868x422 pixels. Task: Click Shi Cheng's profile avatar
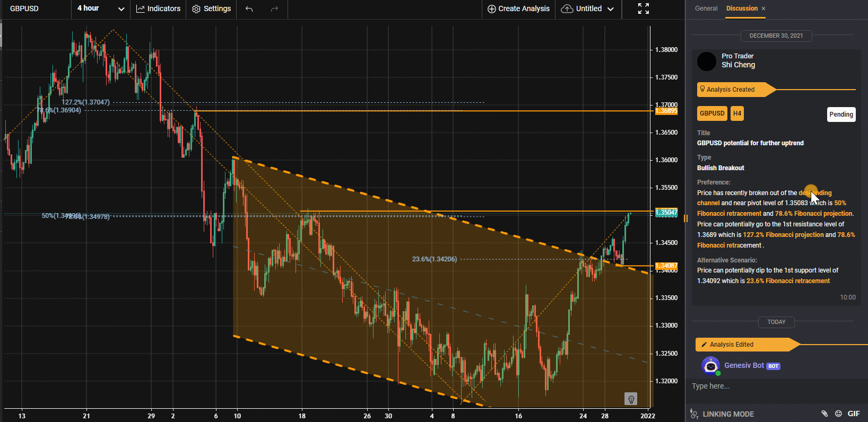click(707, 61)
